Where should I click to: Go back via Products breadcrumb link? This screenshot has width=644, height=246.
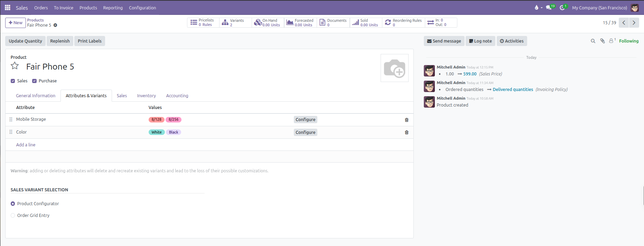click(35, 20)
